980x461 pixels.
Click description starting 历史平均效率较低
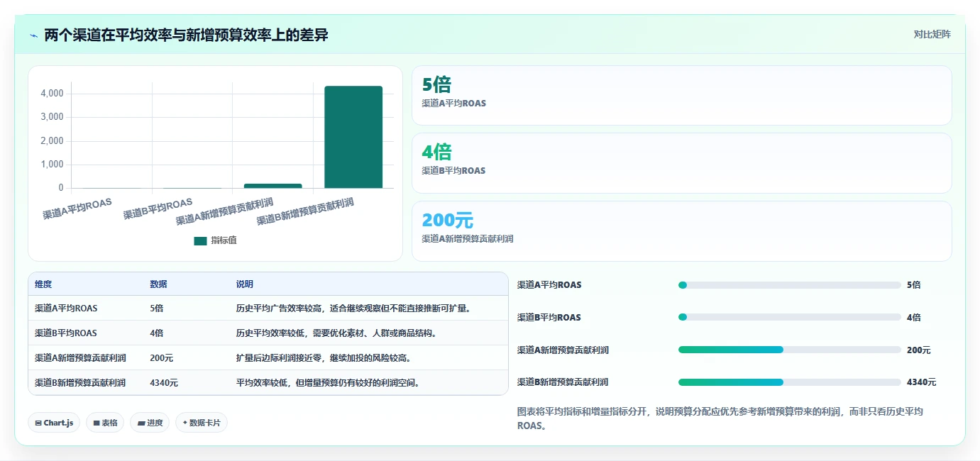pos(336,333)
